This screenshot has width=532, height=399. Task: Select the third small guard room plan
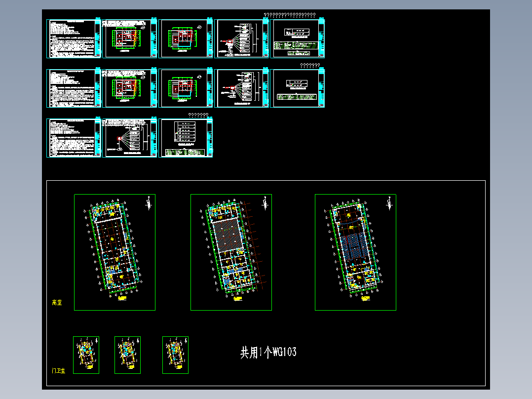[x=175, y=355]
